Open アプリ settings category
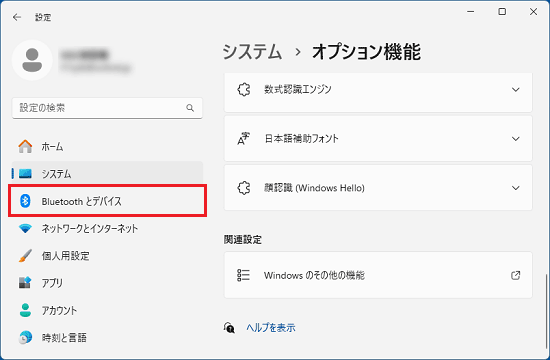Screen dimensions: 550x360 coord(107,283)
